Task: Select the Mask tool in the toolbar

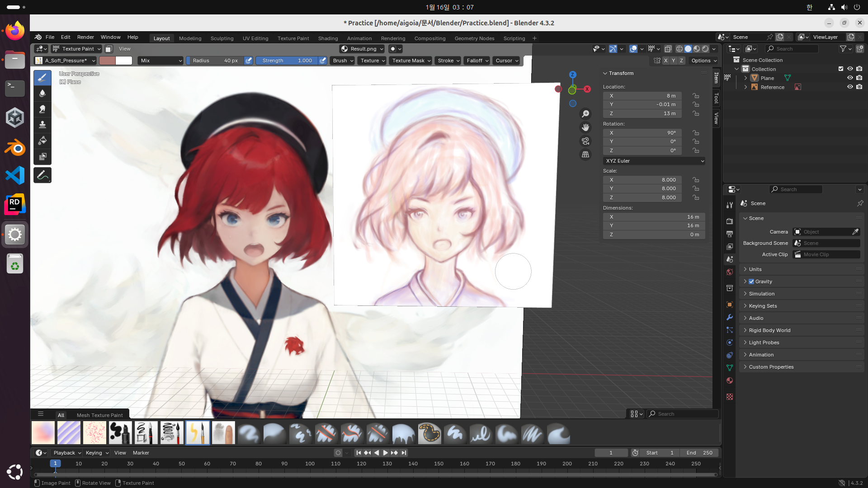Action: click(42, 156)
